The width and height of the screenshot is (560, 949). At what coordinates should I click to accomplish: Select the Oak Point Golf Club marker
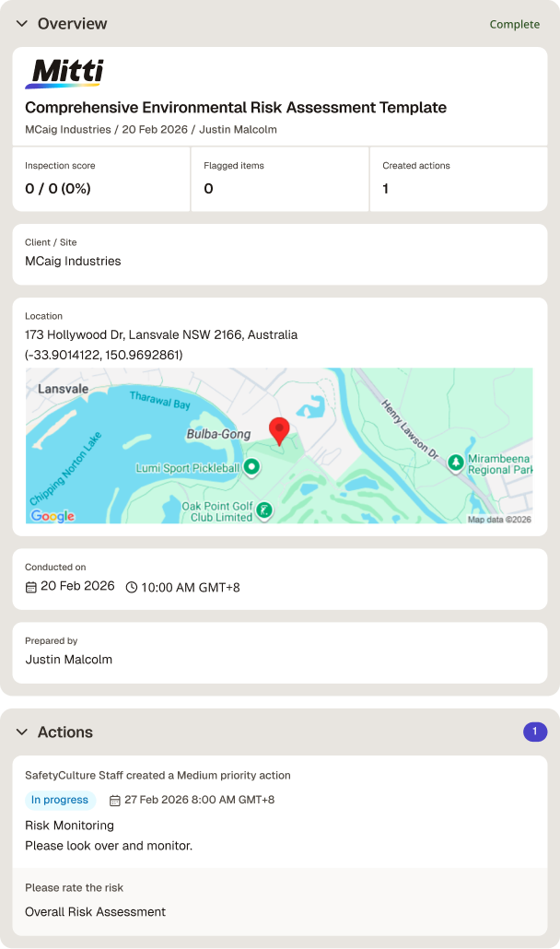click(264, 510)
